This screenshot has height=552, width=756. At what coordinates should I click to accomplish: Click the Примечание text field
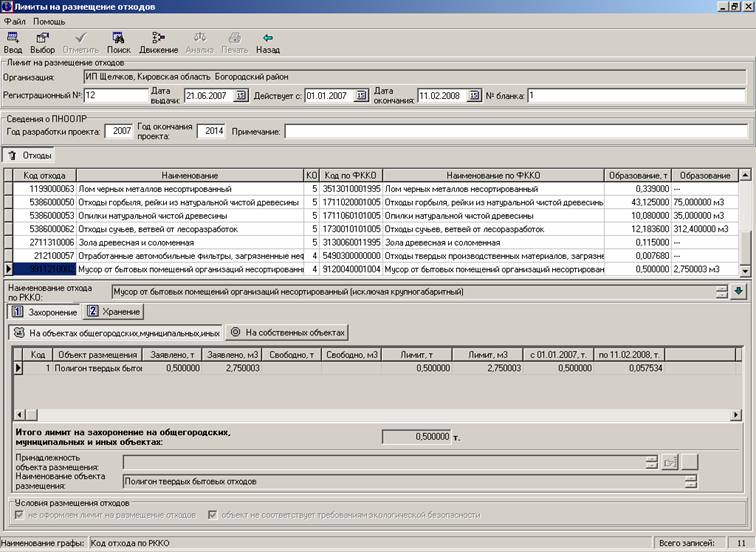tap(515, 131)
